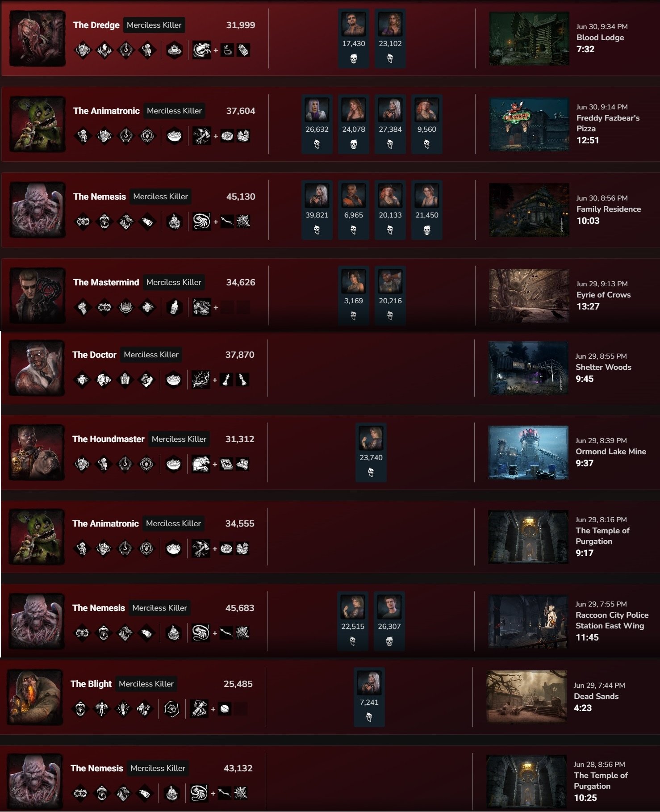Click The Blight's offering icon
Image resolution: width=660 pixels, height=812 pixels.
pyautogui.click(x=171, y=709)
